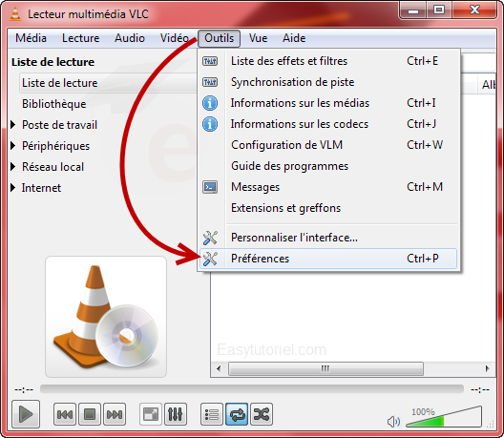
Task: Maximize the VLC window
Action: coord(439,10)
